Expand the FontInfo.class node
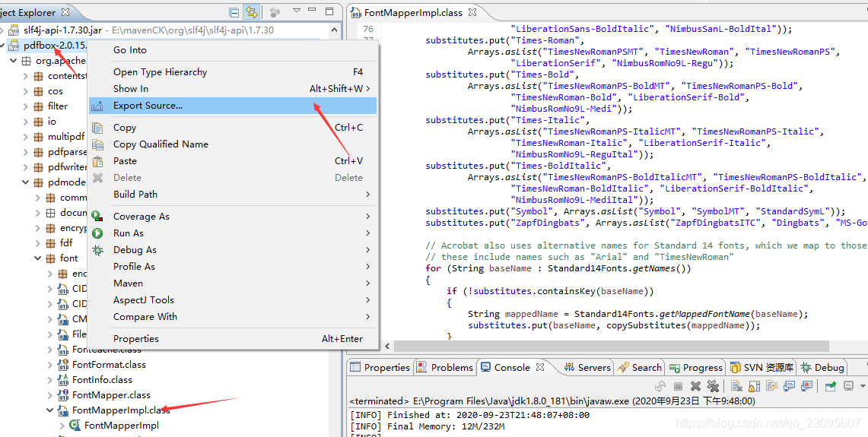This screenshot has width=868, height=437. [x=49, y=380]
